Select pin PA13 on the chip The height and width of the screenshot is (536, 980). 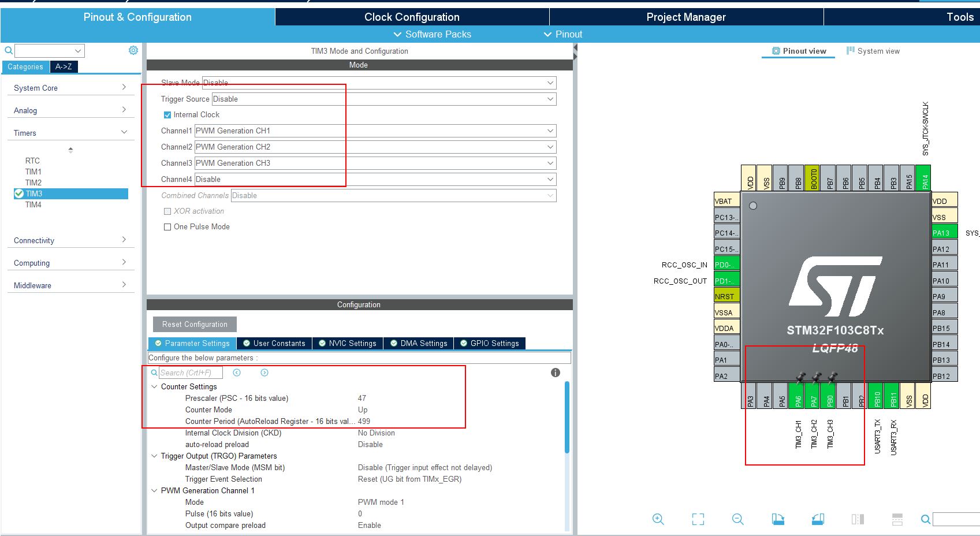coord(945,232)
